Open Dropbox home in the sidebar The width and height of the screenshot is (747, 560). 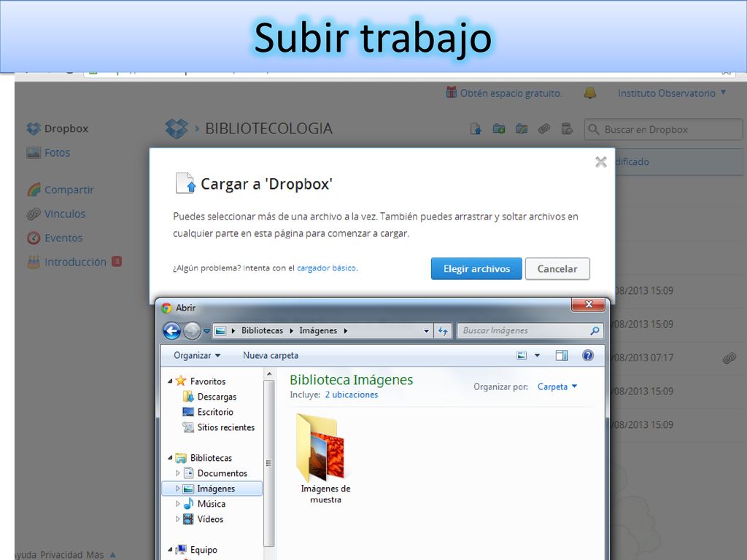coord(58,128)
